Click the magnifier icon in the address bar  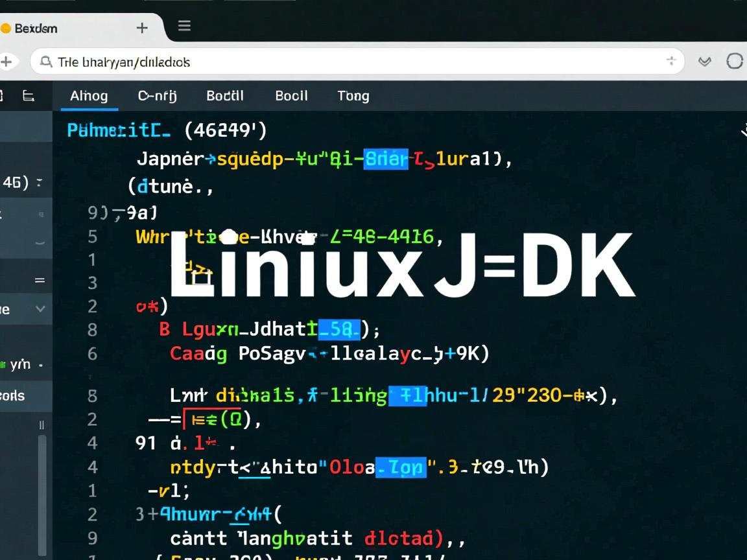coord(45,61)
